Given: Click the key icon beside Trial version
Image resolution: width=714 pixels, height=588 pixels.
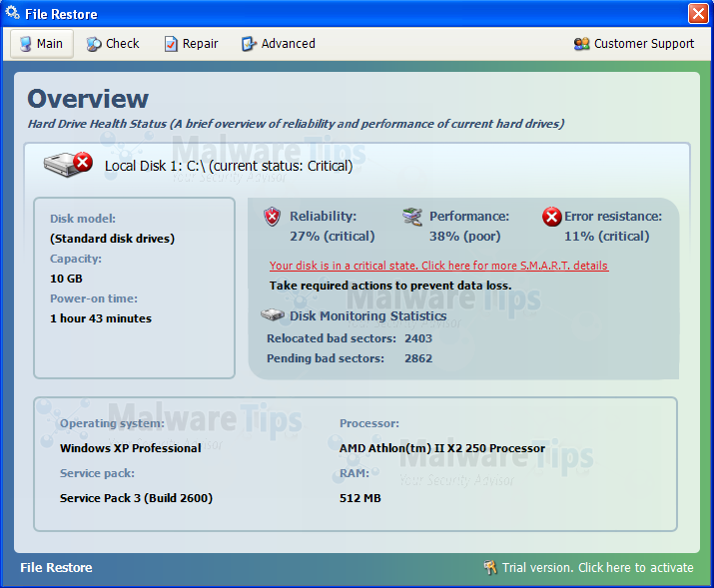Looking at the screenshot, I should 490,567.
